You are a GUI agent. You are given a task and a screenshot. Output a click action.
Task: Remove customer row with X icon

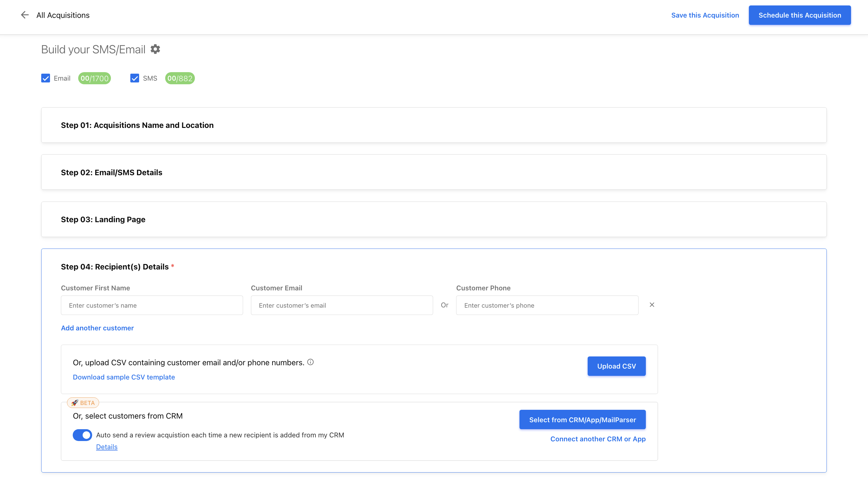click(x=652, y=305)
